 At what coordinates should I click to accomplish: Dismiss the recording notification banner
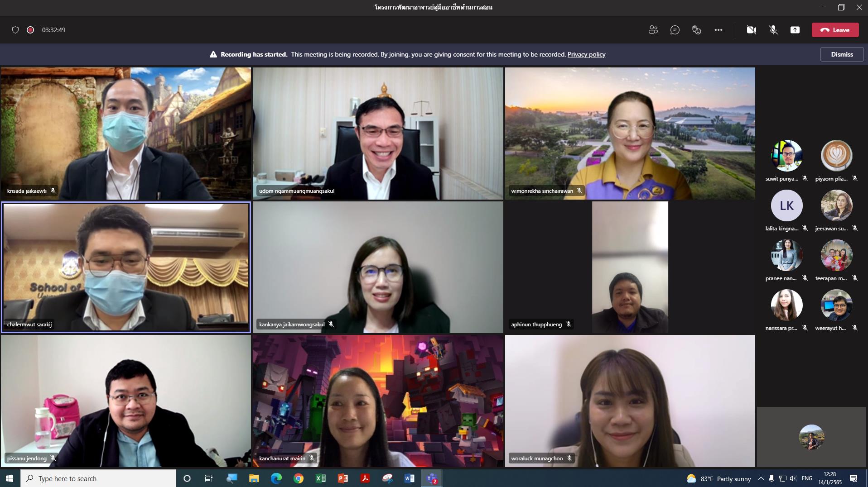(842, 54)
